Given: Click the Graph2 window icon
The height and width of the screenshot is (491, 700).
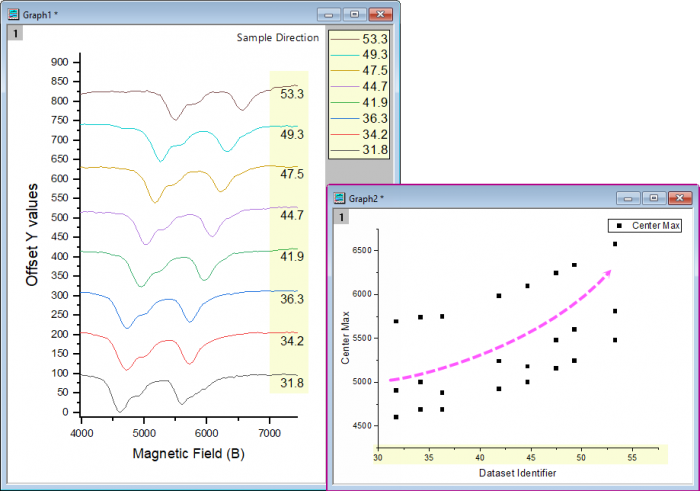Looking at the screenshot, I should (340, 198).
